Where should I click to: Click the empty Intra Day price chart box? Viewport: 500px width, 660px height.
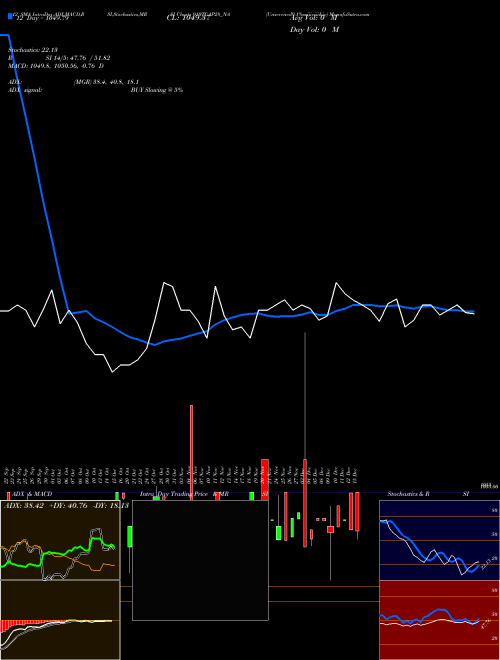[x=200, y=560]
